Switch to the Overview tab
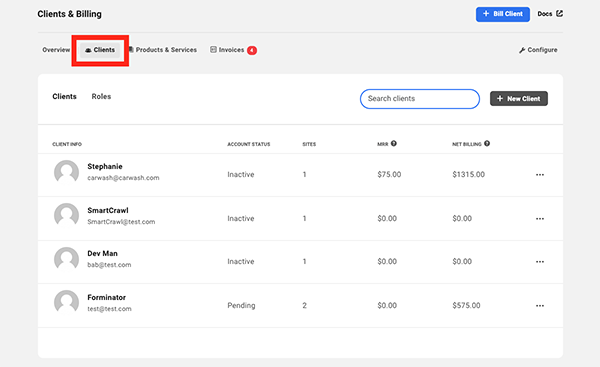Viewport: 600px width, 367px height. click(x=56, y=50)
